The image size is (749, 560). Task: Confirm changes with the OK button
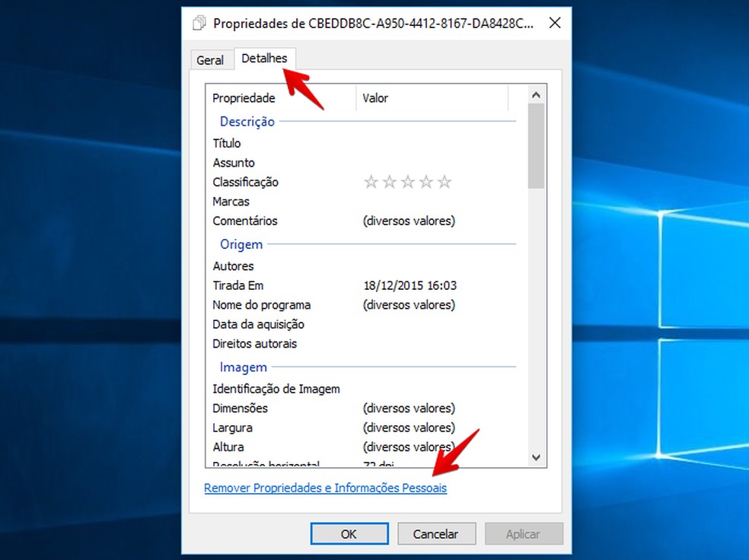point(349,533)
